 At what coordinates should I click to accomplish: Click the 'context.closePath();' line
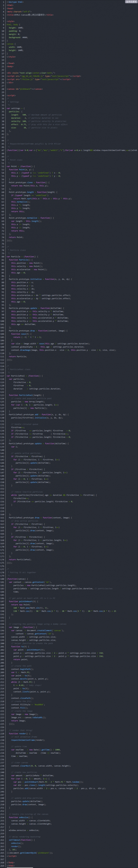click(x=22, y=699)
